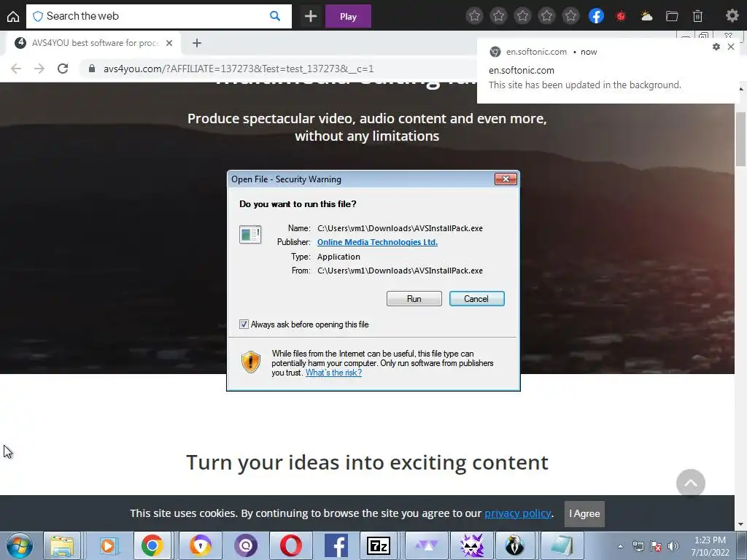Click the Turn your ideas into exciting content heading
This screenshot has width=747, height=560.
pos(367,462)
